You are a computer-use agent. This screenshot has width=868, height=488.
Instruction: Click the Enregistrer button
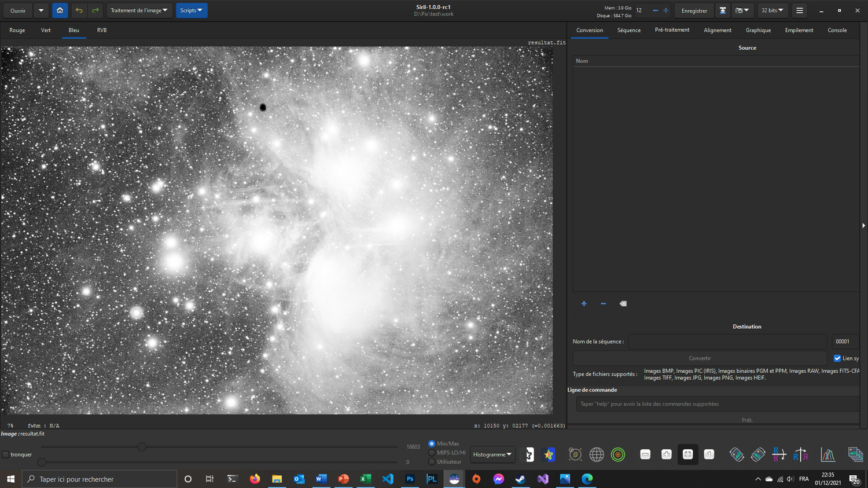point(694,10)
